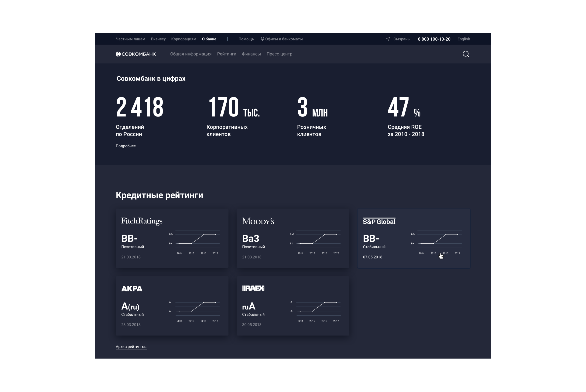Go to Пресс-центр tab
Image resolution: width=586 pixels, height=392 pixels.
click(279, 54)
